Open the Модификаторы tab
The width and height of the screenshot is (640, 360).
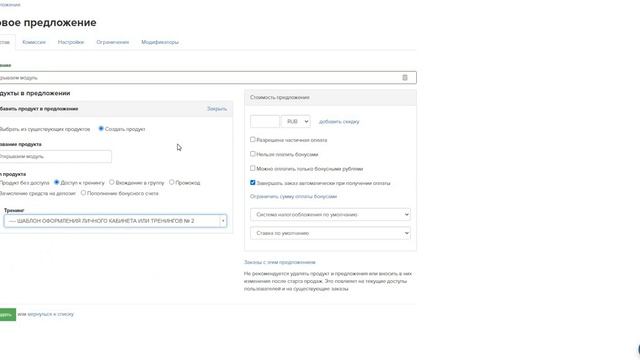[x=160, y=42]
